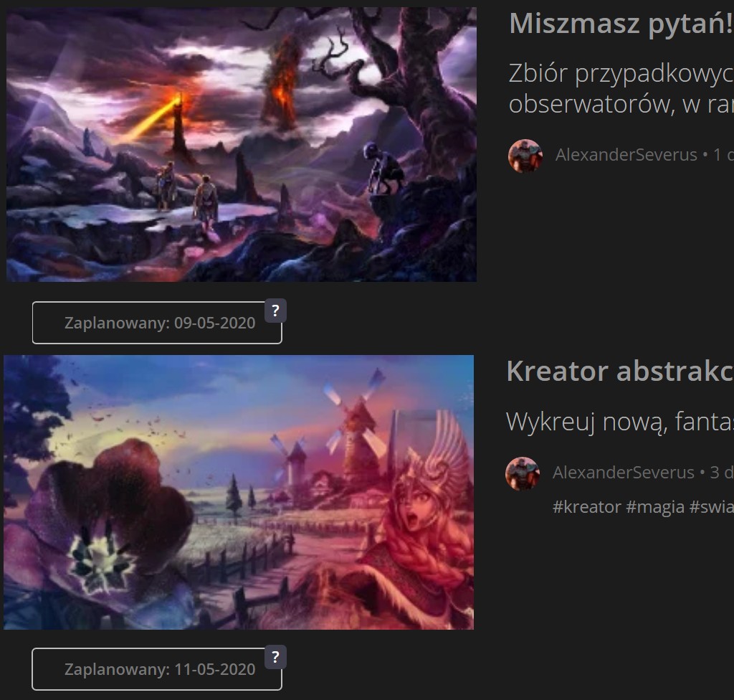Image resolution: width=734 pixels, height=700 pixels.
Task: Open the Miszmasz pytań quiz thumbnail image
Action: point(241,144)
